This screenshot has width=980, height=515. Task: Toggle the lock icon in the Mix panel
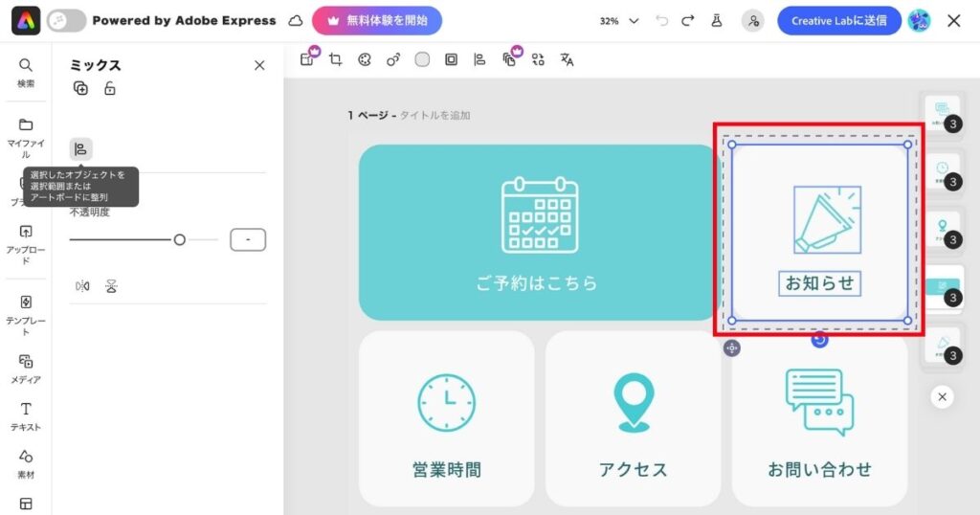tap(110, 89)
